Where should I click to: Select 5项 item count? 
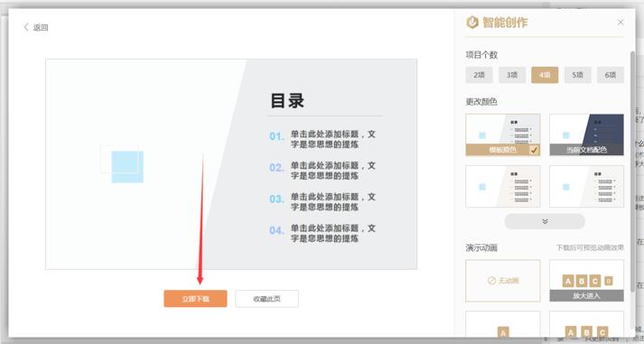pos(577,75)
